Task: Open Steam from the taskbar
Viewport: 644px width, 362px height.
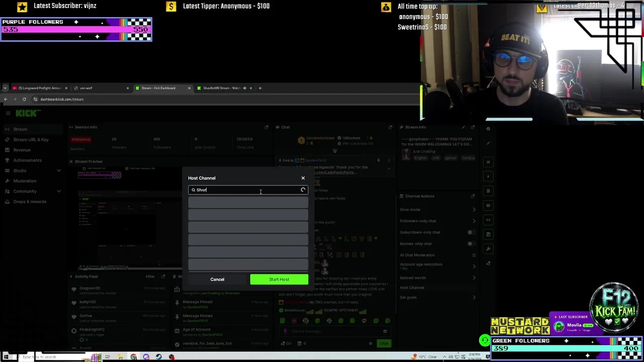Action: coord(158,357)
